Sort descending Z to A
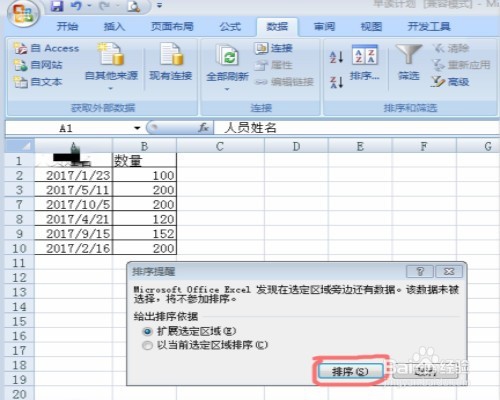The width and height of the screenshot is (500, 400). tap(336, 82)
